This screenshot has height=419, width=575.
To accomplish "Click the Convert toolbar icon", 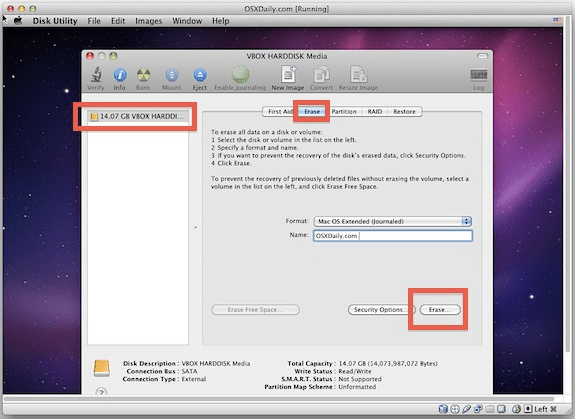I will [321, 74].
